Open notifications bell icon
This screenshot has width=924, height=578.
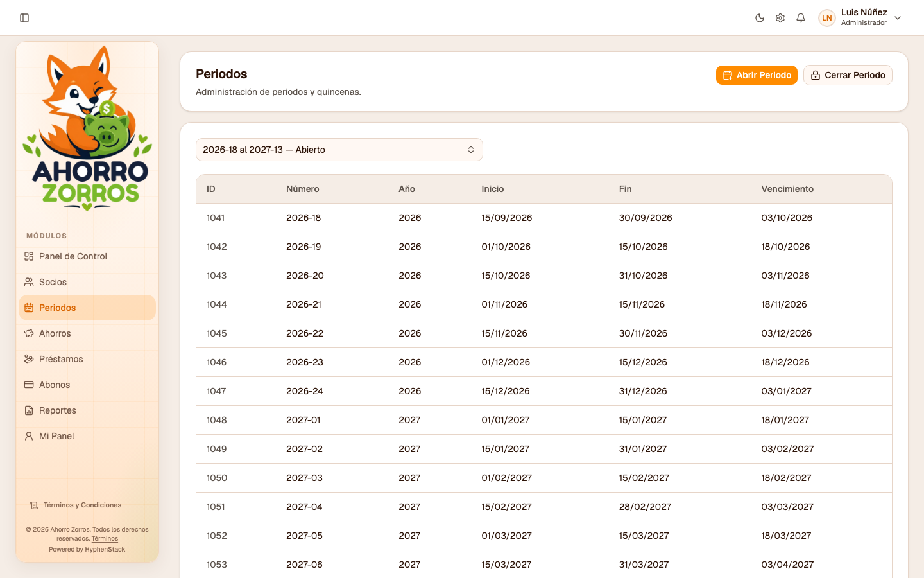click(x=801, y=18)
